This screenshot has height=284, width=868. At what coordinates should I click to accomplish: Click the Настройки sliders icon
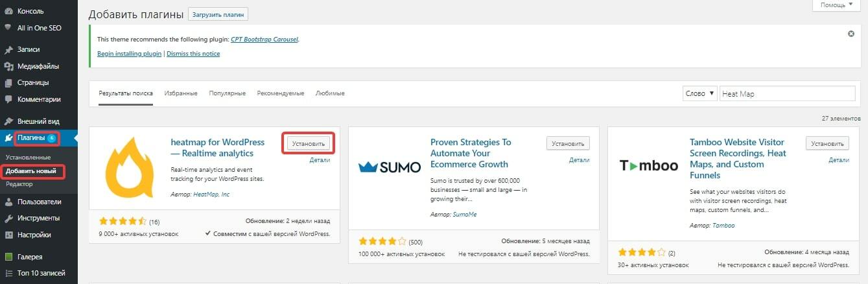[x=8, y=235]
